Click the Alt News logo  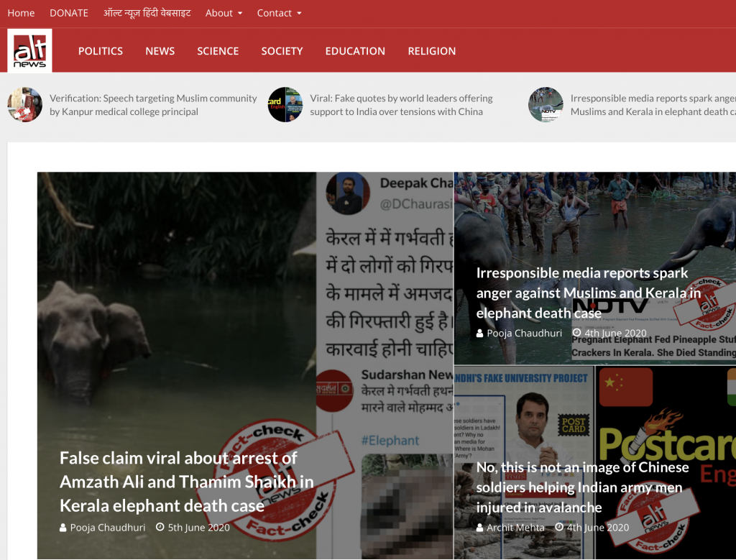29,51
